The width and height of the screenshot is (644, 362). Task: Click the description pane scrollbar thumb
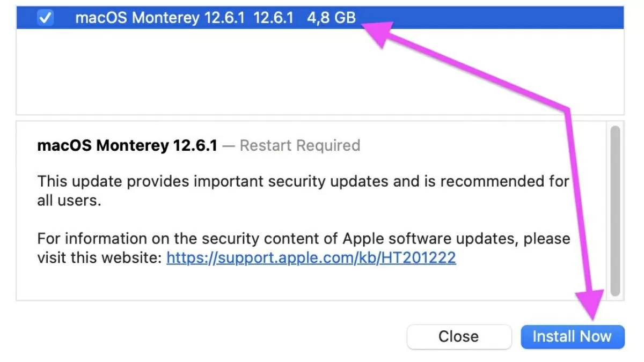coord(615,209)
